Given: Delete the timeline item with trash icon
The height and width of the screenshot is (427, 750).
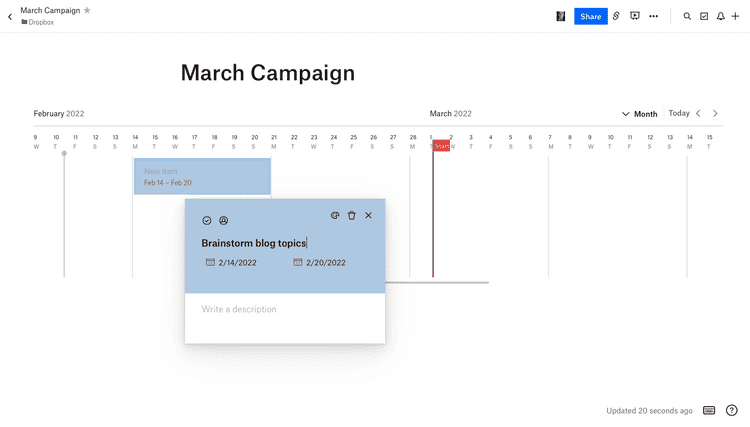Looking at the screenshot, I should [351, 215].
